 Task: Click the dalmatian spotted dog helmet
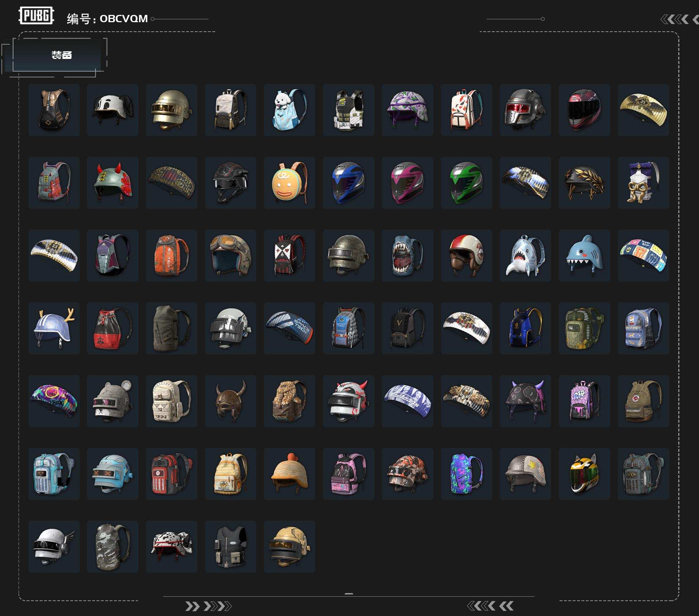171,547
